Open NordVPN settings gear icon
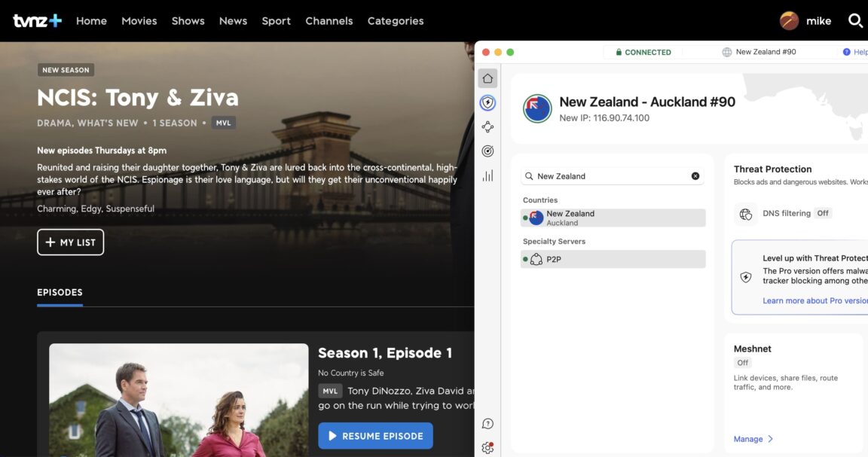This screenshot has width=868, height=457. (x=487, y=447)
